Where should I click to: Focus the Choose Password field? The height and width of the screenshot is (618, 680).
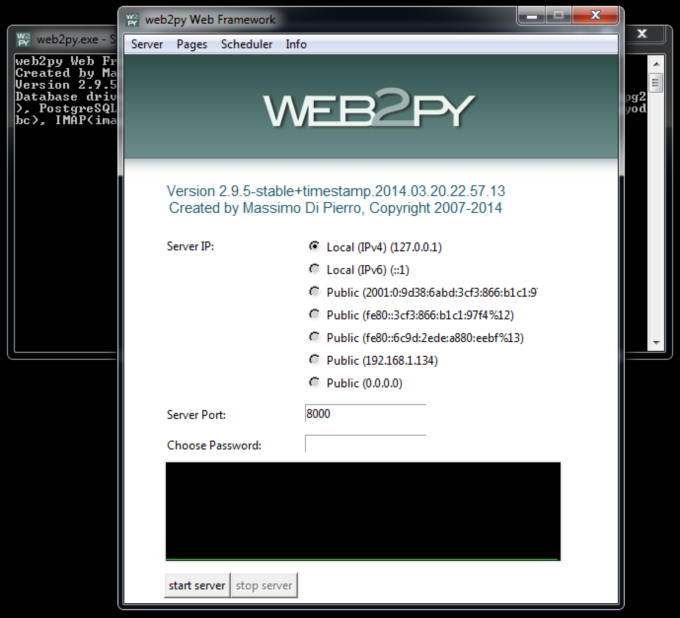point(366,444)
